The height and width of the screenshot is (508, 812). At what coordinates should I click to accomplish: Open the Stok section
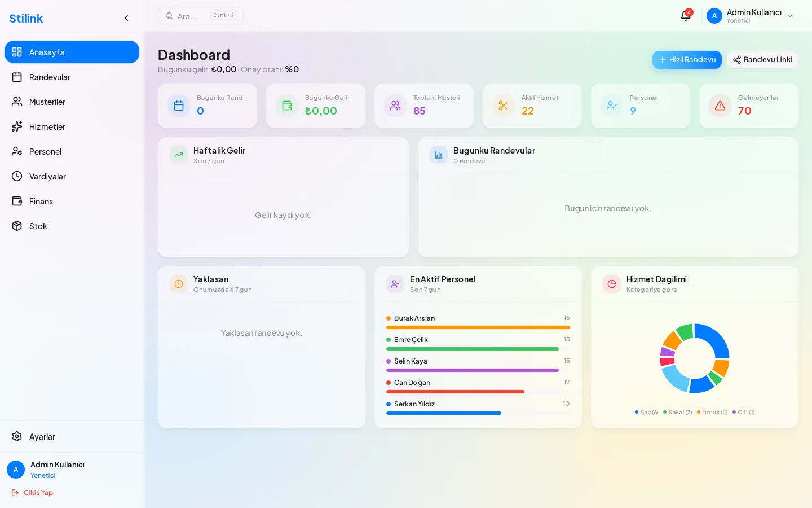point(72,226)
